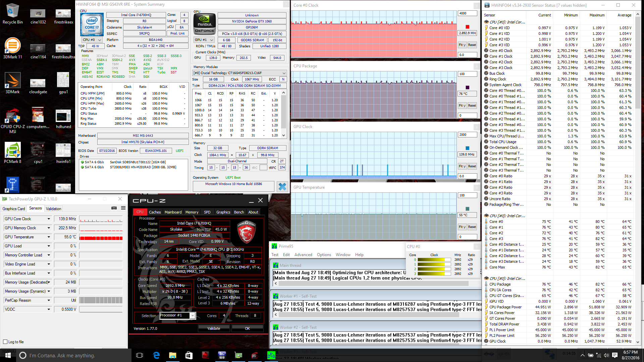Viewport: 644px width, 362px height.
Task: Open GPU Core Clock sensor dropdown
Action: 49,219
